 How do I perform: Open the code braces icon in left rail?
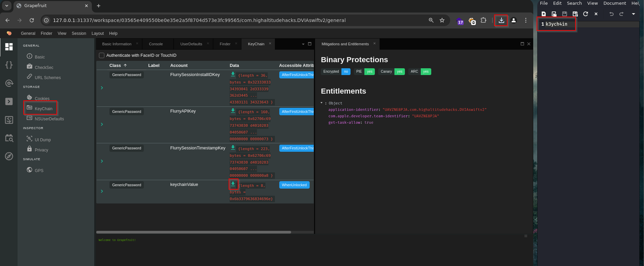point(9,65)
